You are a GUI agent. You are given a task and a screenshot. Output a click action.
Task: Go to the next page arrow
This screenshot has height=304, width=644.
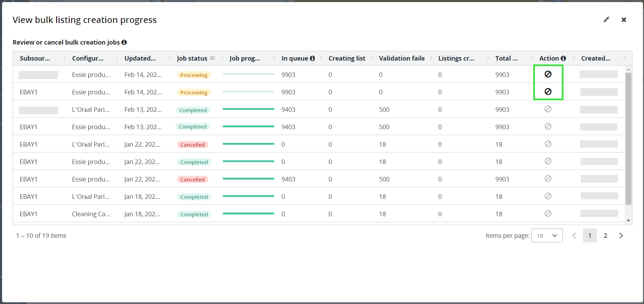click(x=621, y=235)
